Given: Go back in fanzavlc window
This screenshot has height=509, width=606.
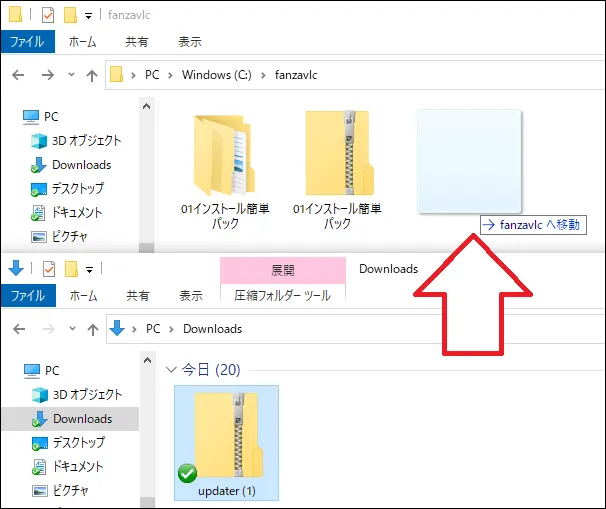Looking at the screenshot, I should tap(18, 75).
